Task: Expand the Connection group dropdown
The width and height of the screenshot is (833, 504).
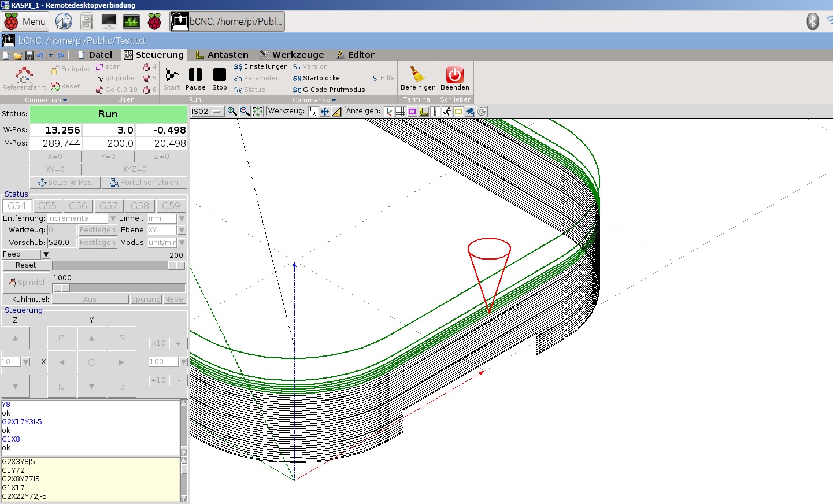Action: [x=46, y=100]
